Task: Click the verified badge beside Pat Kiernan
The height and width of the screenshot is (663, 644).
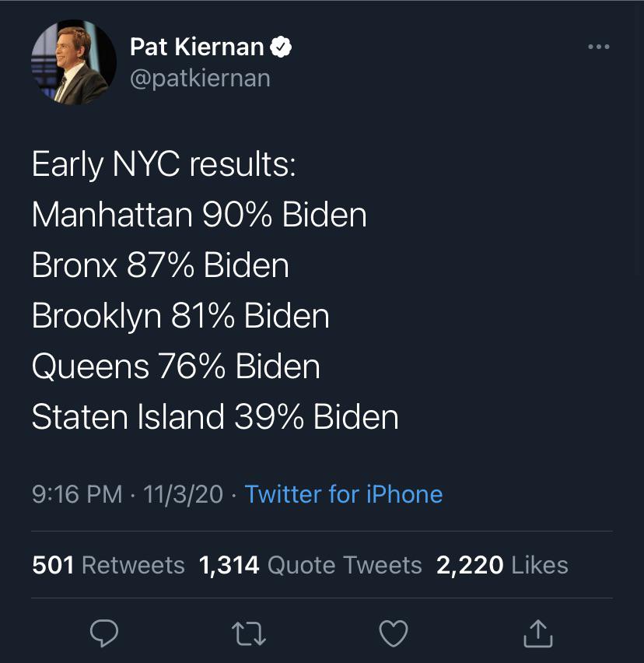Action: 281,47
